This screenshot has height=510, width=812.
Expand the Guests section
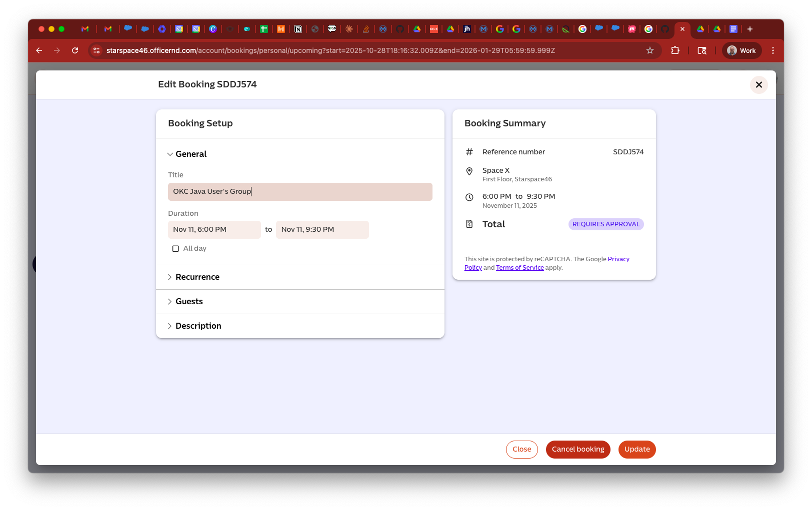pos(189,302)
